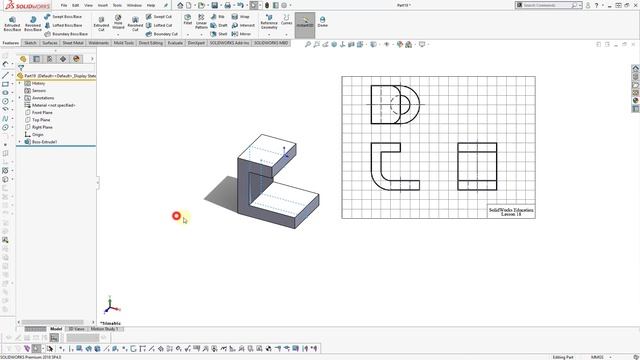Click the Extruded Boss/Base tool
640x360 pixels.
click(12, 24)
